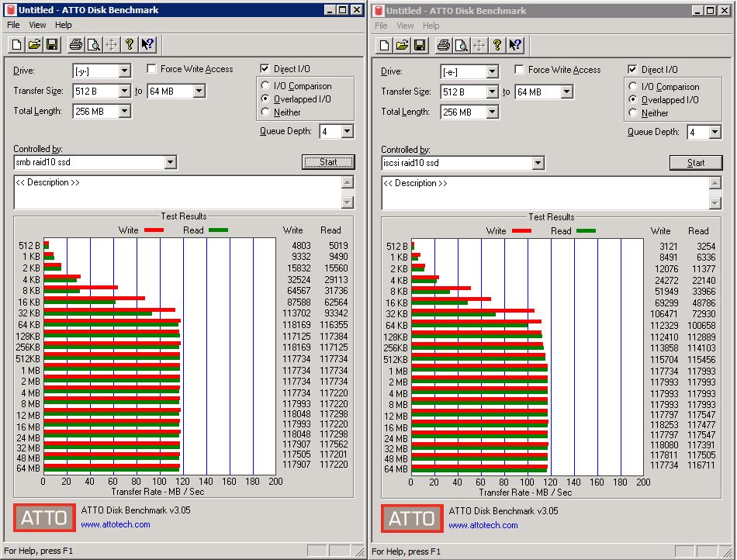Select I/O Comparison radio in right window

[x=633, y=87]
